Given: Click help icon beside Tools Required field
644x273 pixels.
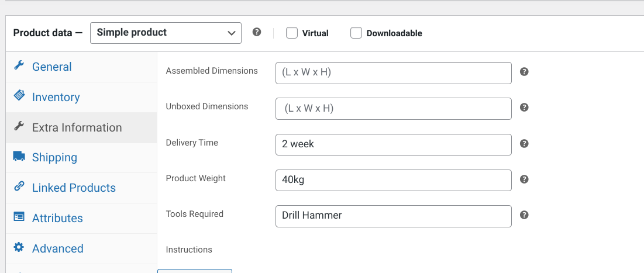Looking at the screenshot, I should coord(524,215).
